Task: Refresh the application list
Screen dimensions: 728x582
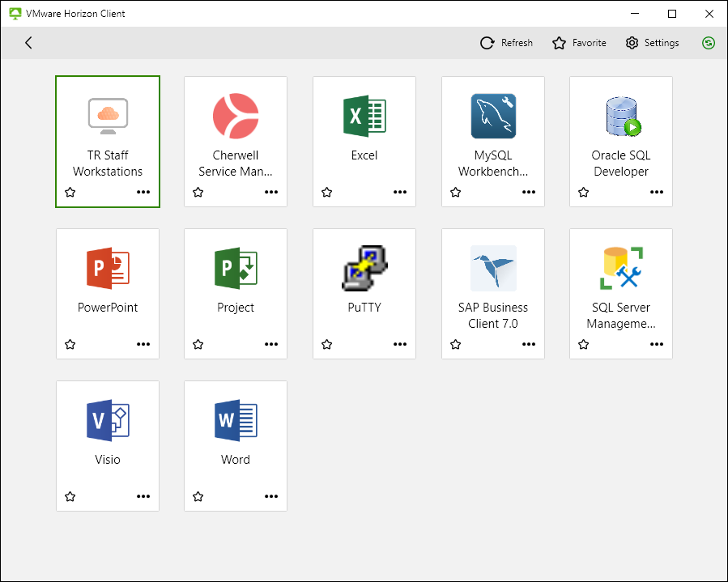Action: coord(507,43)
